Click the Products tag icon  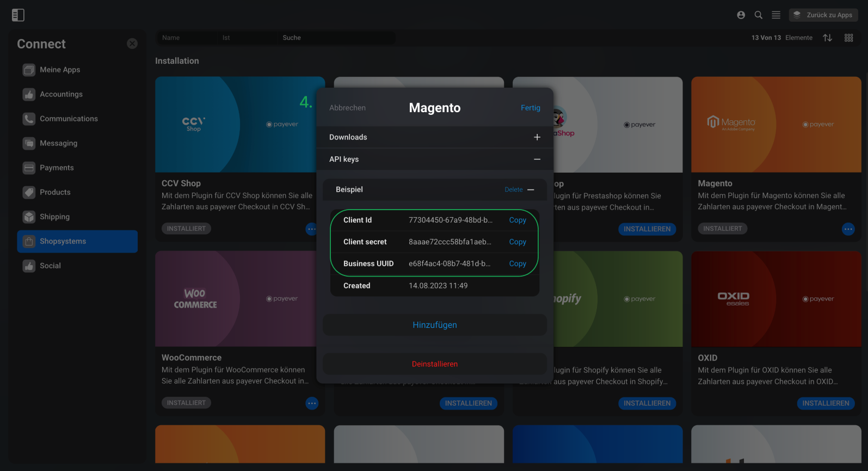point(29,192)
